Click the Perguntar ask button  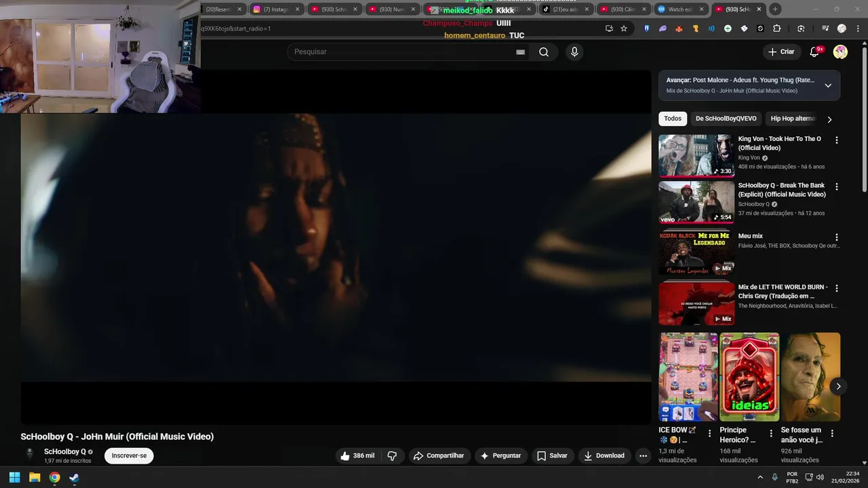(500, 455)
